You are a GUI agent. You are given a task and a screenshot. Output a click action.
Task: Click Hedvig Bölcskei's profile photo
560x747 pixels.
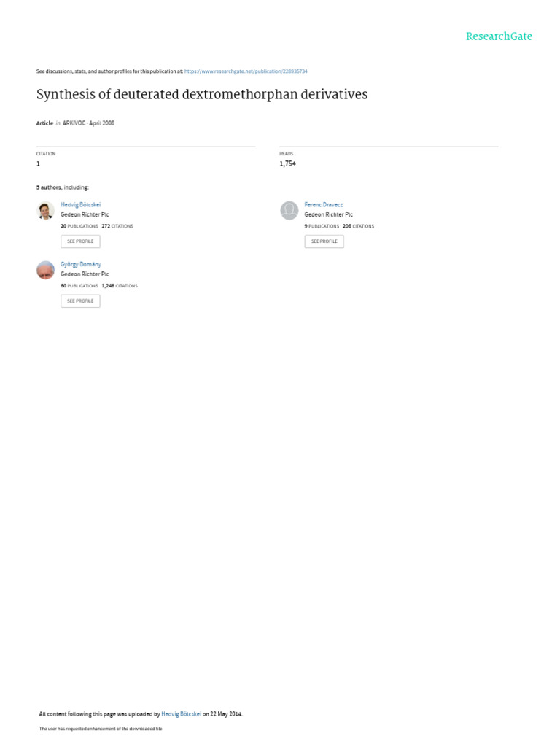click(x=46, y=211)
